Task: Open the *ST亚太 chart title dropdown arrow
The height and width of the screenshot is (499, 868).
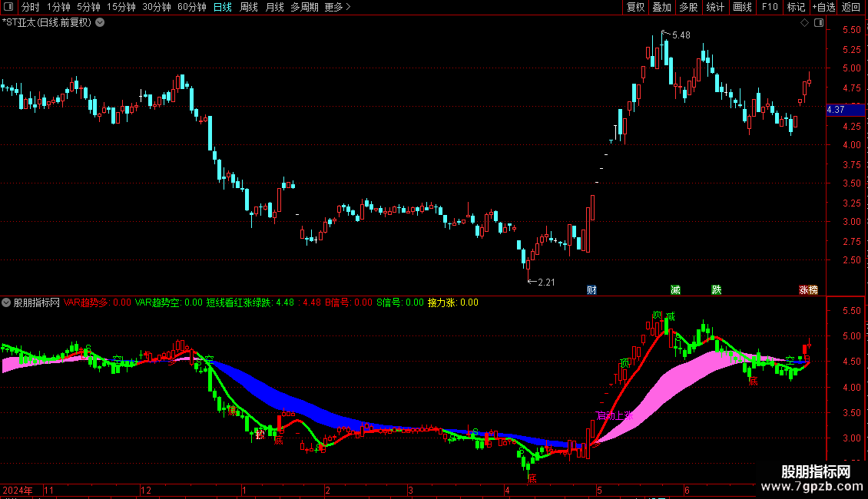Action: click(100, 23)
